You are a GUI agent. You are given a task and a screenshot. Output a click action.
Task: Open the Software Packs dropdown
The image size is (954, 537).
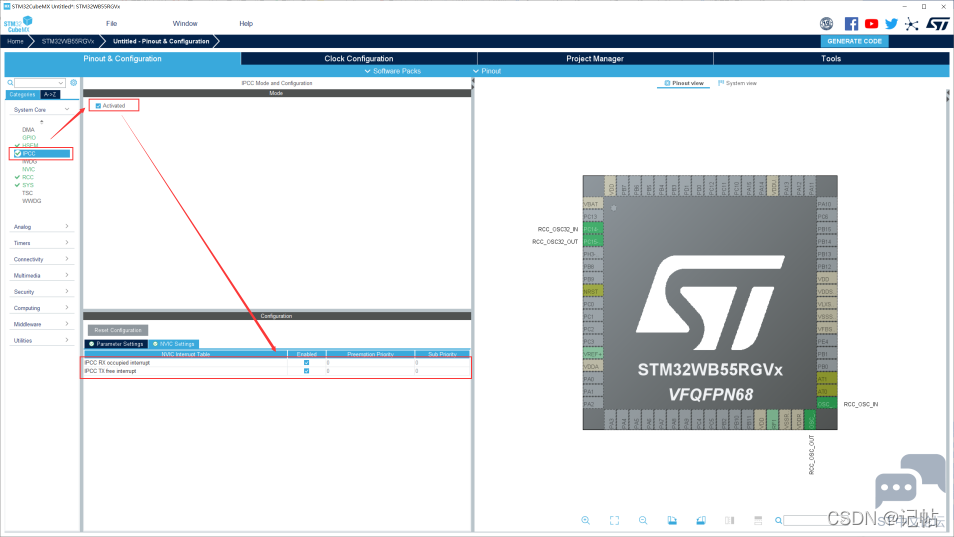pos(392,71)
